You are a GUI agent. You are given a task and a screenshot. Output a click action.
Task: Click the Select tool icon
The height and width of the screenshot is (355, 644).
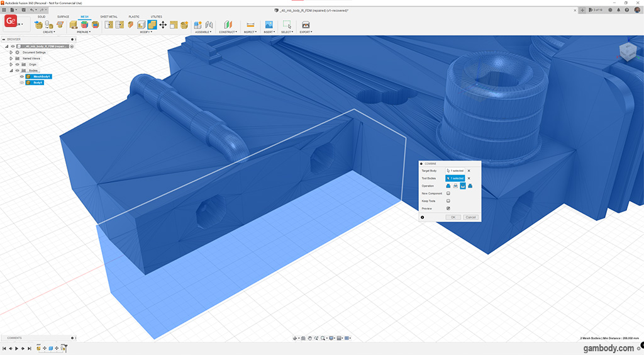click(287, 25)
